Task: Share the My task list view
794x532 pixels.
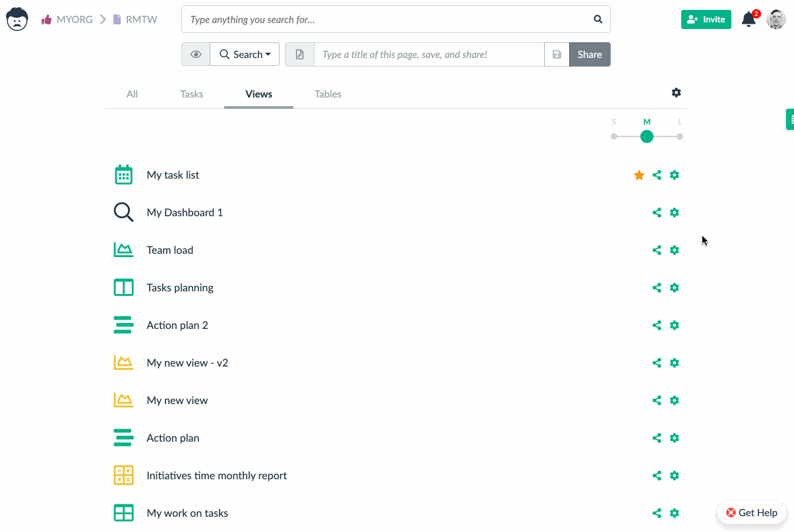Action: [x=657, y=175]
